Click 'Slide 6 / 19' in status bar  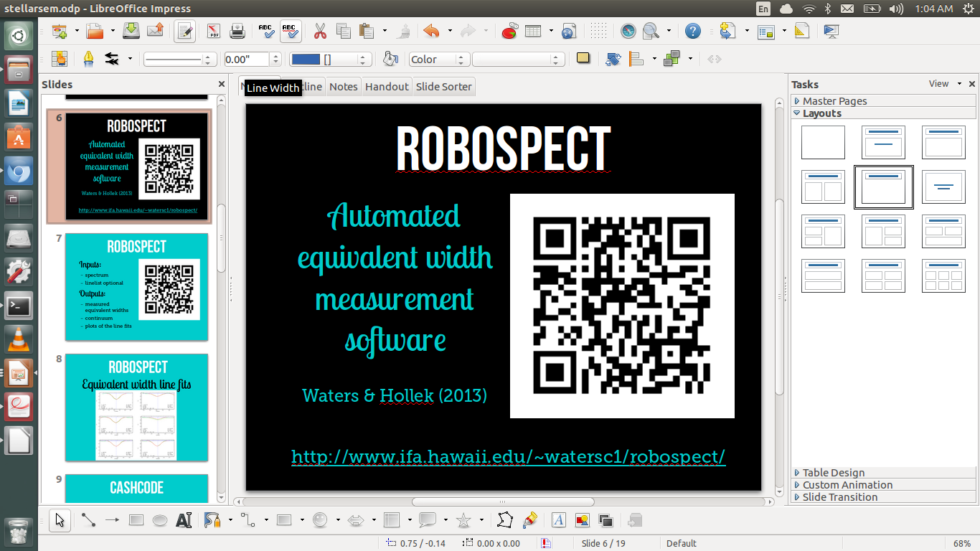pos(603,543)
